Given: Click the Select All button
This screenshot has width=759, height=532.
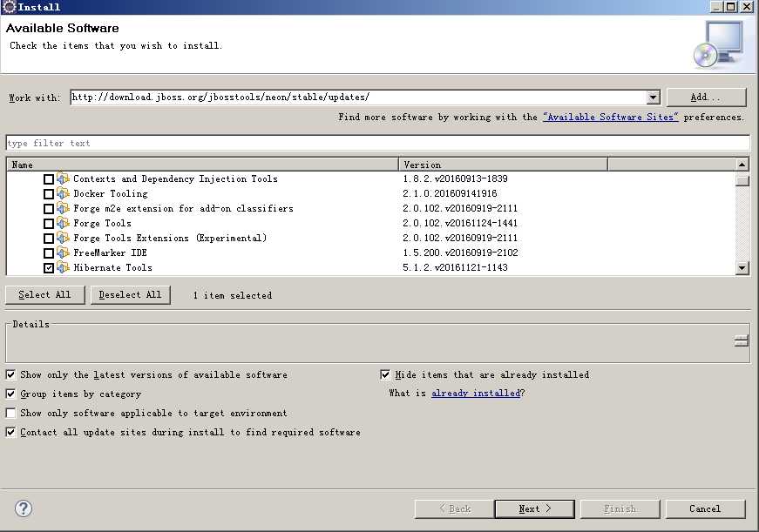Looking at the screenshot, I should (x=45, y=295).
